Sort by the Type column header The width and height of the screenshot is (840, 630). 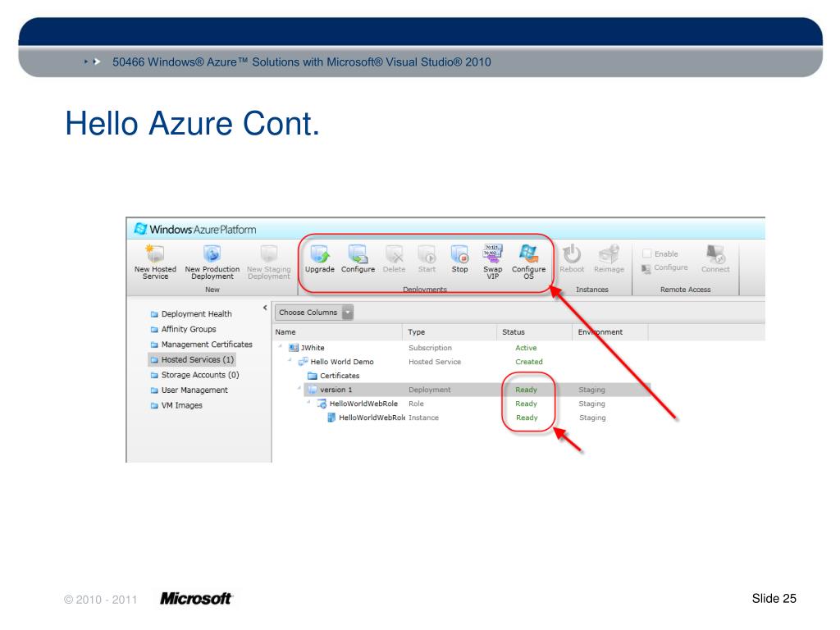point(450,332)
